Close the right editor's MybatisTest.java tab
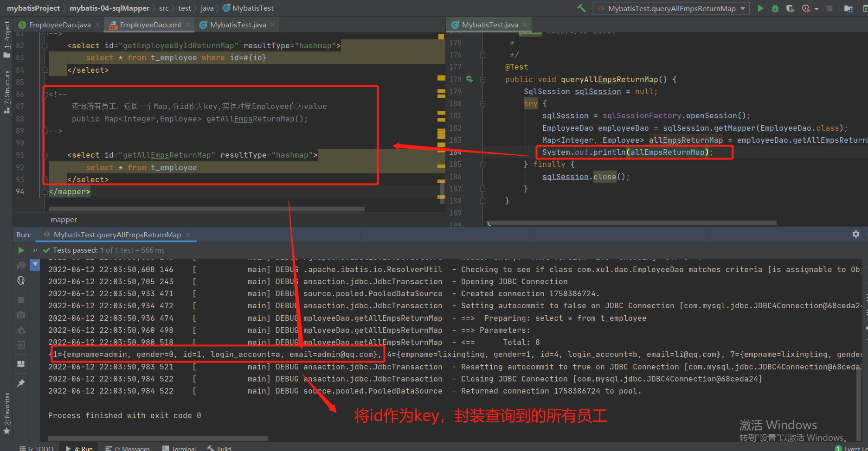Viewport: 868px width, 451px height. tap(525, 25)
